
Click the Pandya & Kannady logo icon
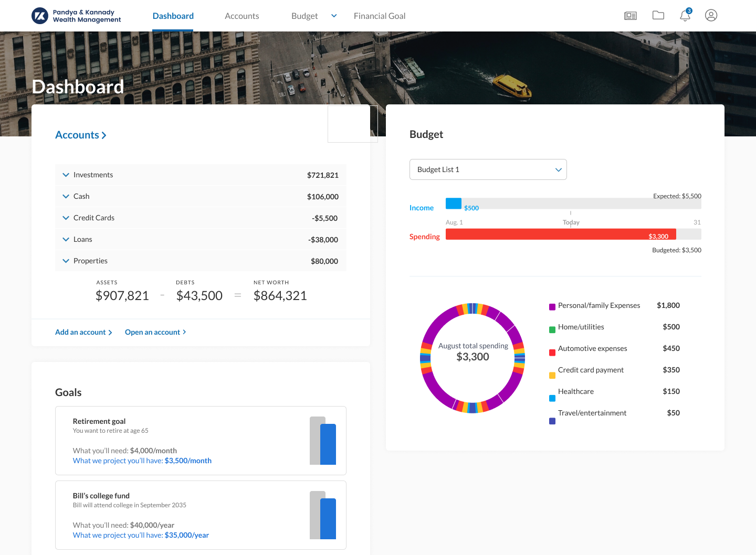point(40,16)
